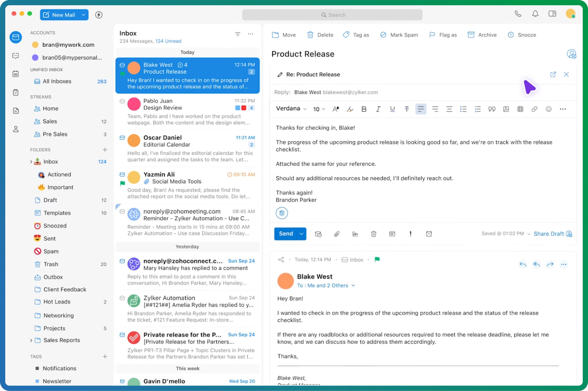
Task: Click the emoji insert icon in compose
Action: click(x=548, y=109)
